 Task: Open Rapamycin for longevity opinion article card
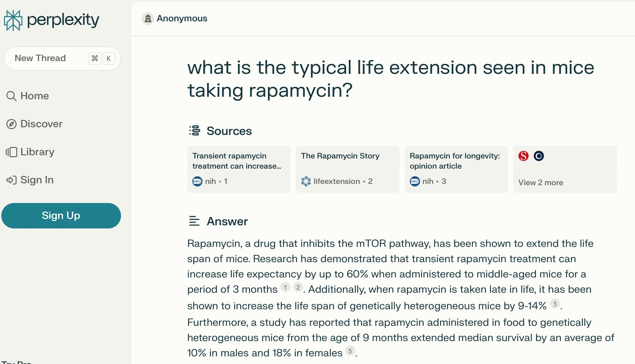pos(456,169)
